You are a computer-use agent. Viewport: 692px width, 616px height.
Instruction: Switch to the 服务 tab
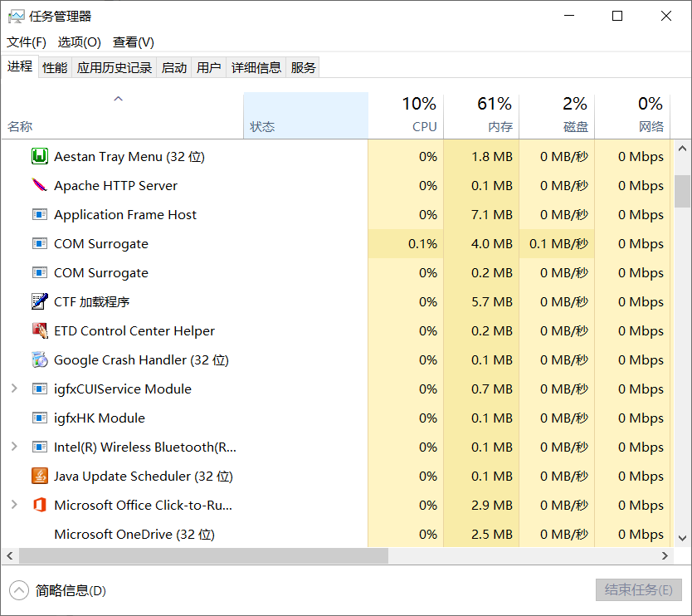303,67
